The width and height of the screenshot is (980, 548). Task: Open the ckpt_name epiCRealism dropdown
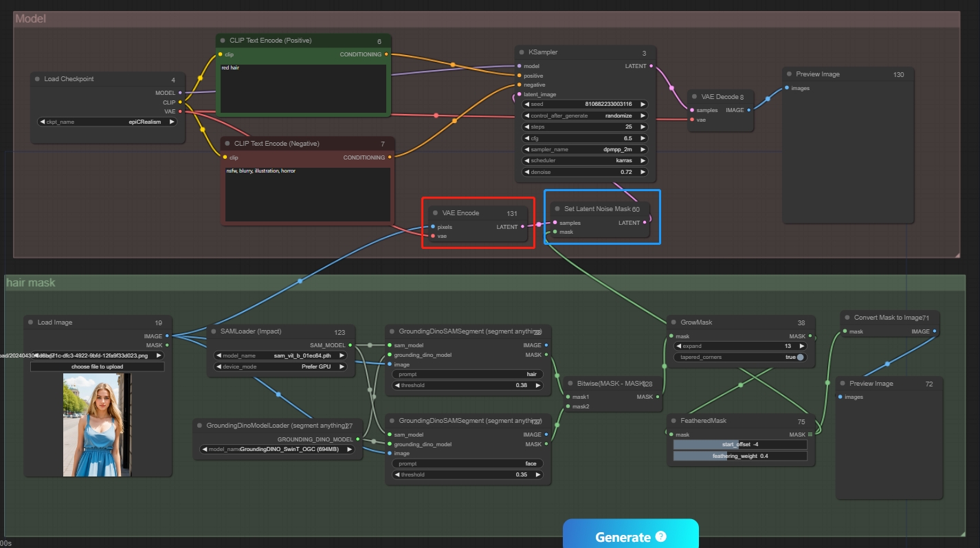coord(107,122)
